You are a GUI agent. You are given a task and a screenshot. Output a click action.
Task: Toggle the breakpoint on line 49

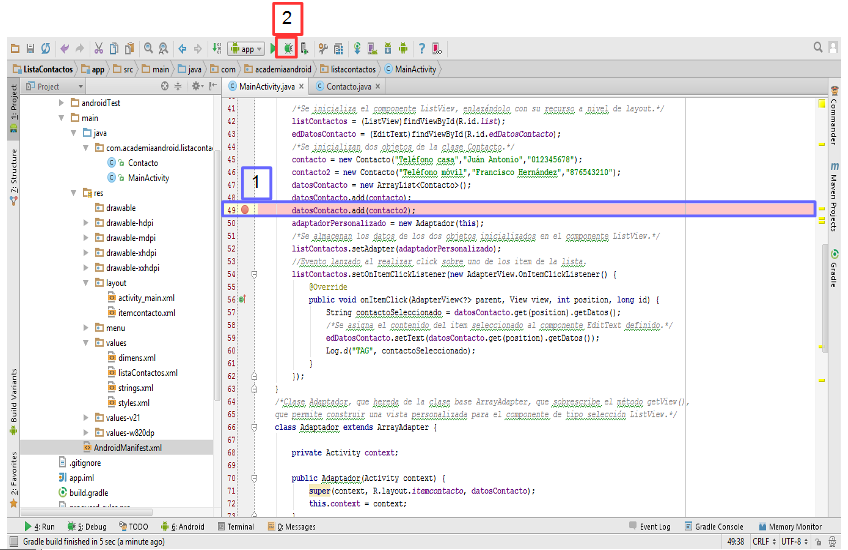[244, 210]
